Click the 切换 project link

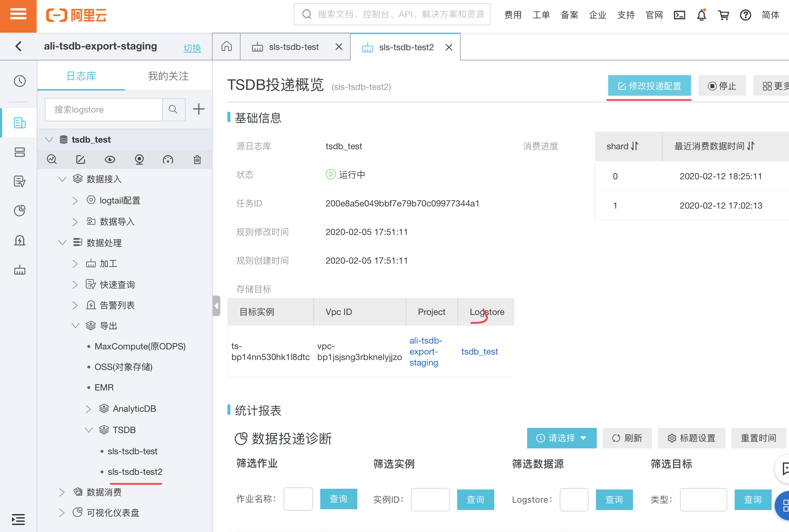[x=192, y=48]
